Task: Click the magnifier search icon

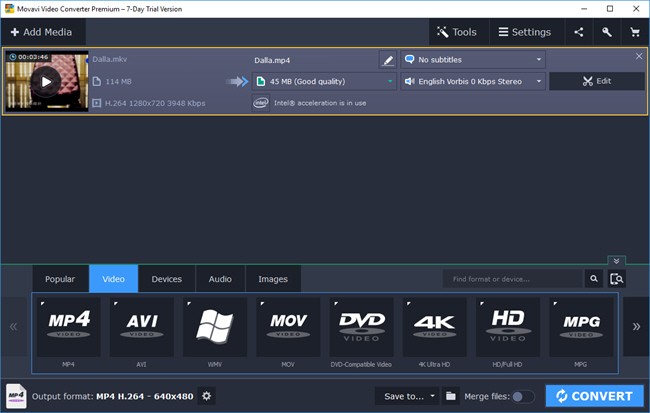Action: [594, 279]
